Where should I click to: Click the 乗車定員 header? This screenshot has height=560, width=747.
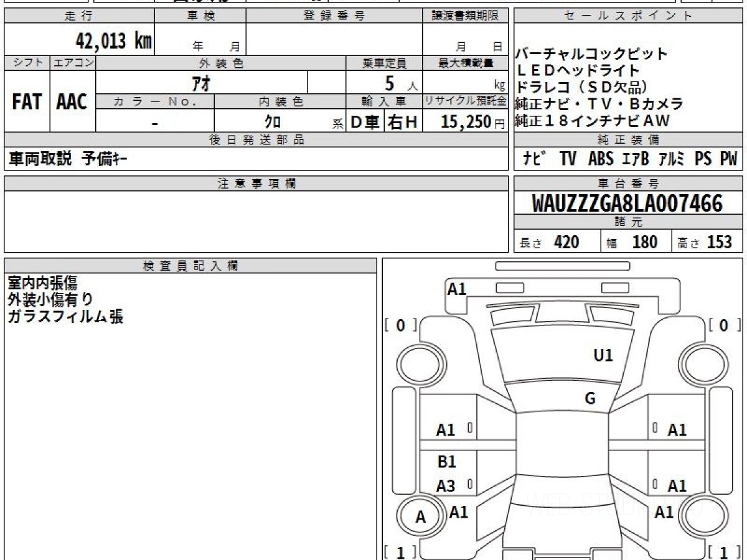384,63
